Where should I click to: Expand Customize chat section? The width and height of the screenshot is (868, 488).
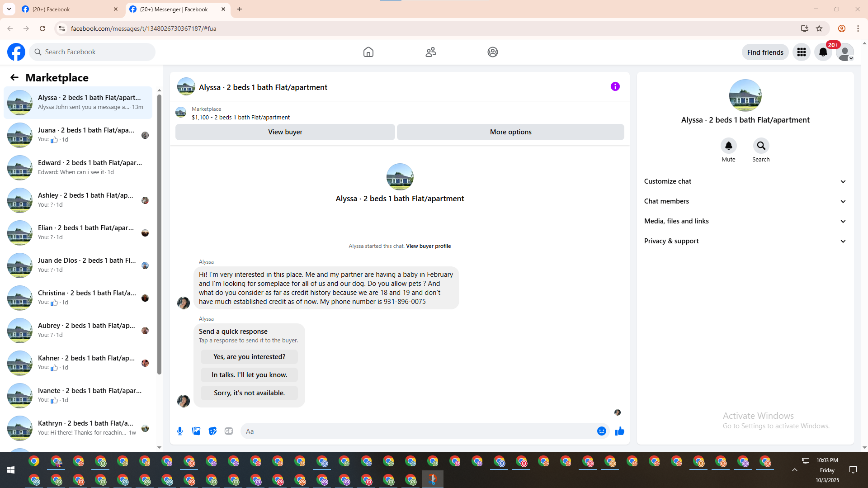(745, 181)
